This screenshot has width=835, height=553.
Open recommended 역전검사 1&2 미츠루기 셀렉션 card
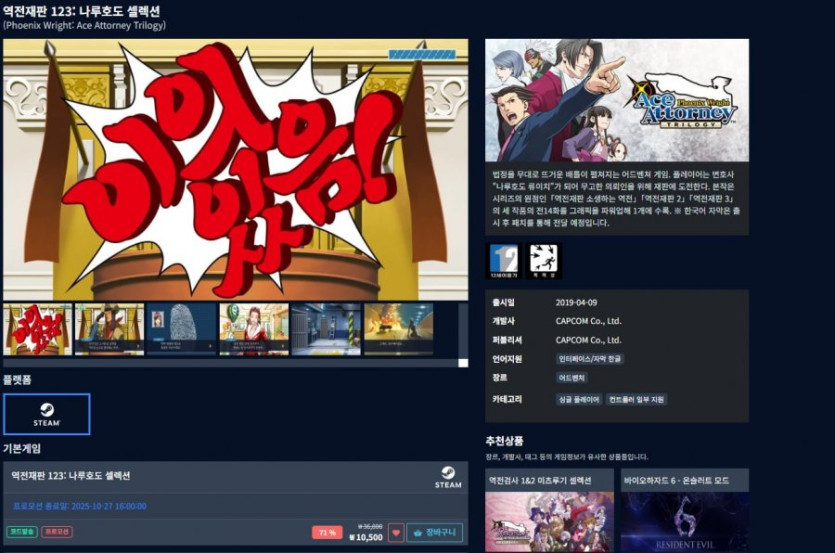click(x=549, y=510)
